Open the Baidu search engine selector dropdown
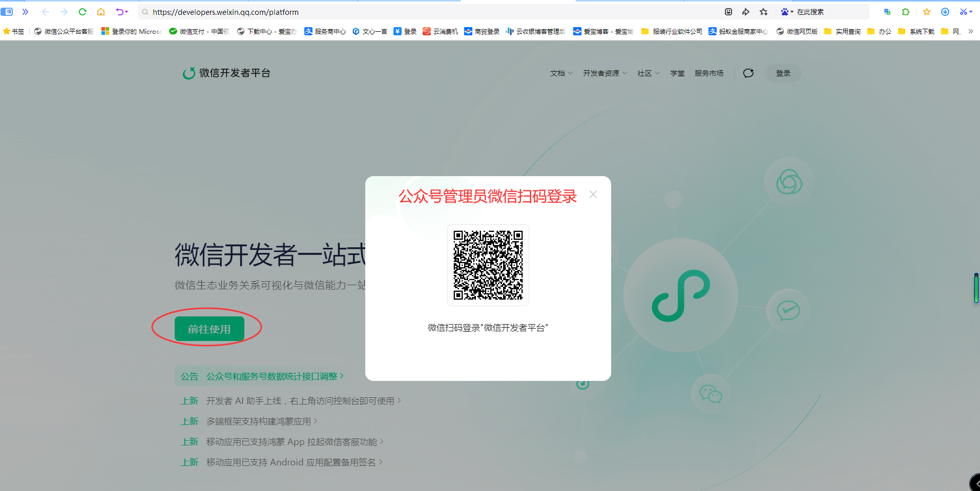The height and width of the screenshot is (491, 980). (787, 12)
